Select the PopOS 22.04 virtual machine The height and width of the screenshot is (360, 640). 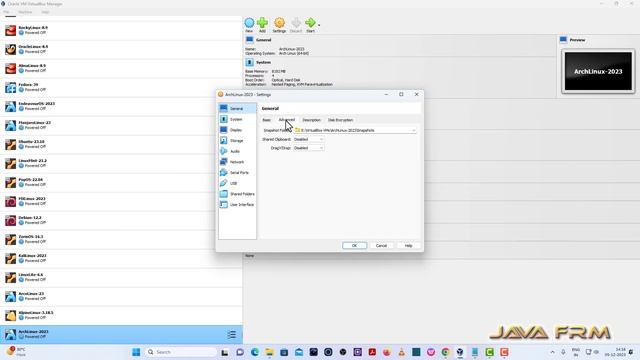(121, 182)
